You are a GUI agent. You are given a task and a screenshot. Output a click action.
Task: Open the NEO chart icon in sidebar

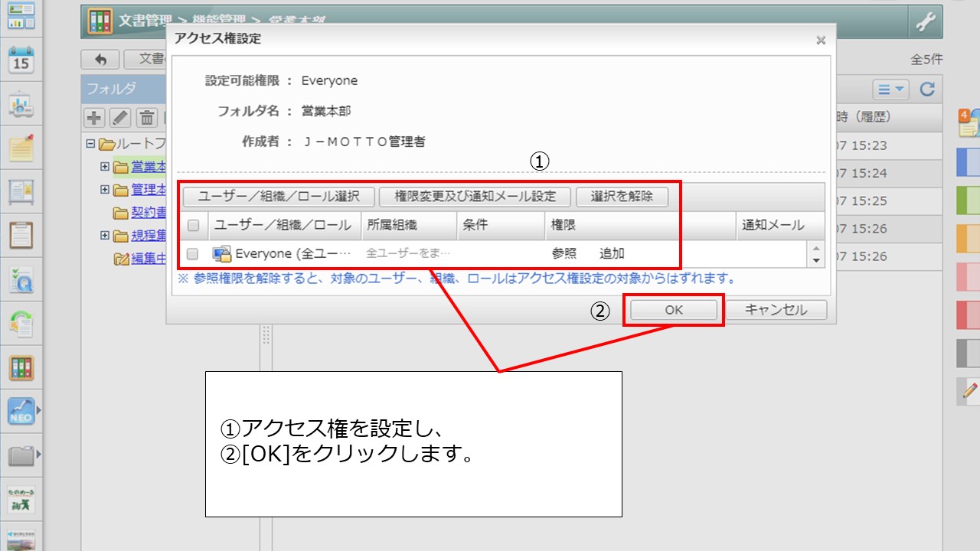pyautogui.click(x=21, y=412)
